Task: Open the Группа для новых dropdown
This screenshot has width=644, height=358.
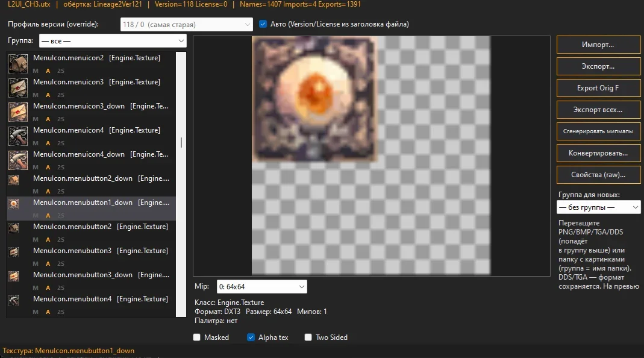Action: click(x=598, y=207)
